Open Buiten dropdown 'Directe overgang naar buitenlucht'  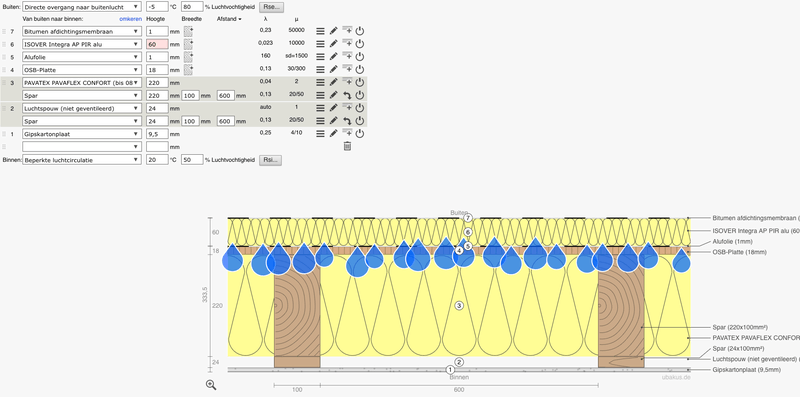click(x=82, y=7)
